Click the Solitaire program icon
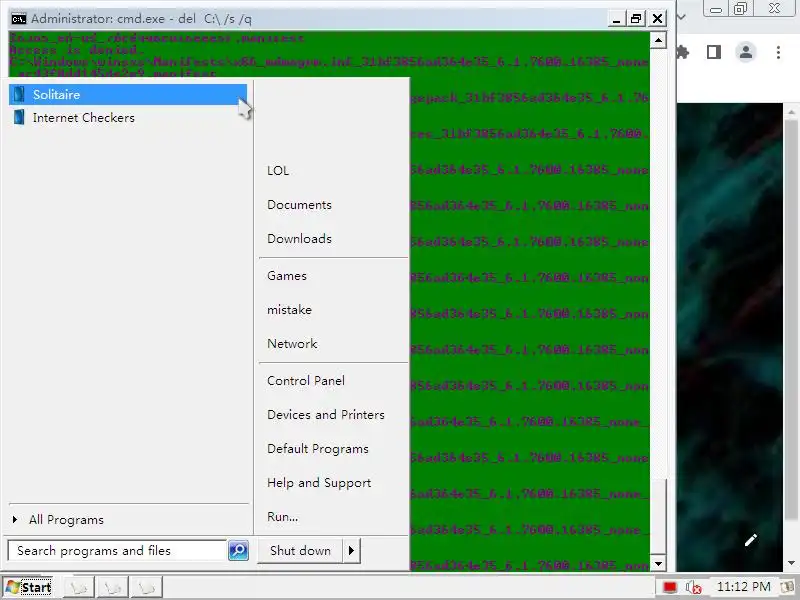 (19, 94)
